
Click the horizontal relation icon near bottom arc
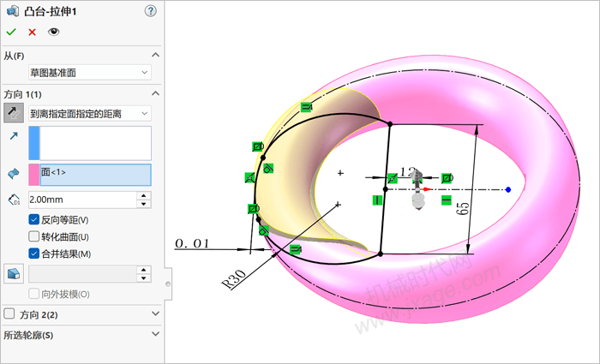coord(295,250)
